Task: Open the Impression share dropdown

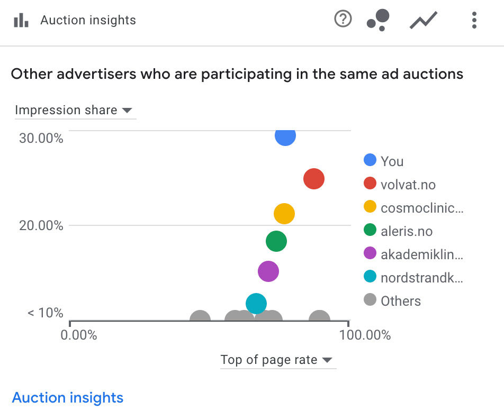Action: coord(73,110)
